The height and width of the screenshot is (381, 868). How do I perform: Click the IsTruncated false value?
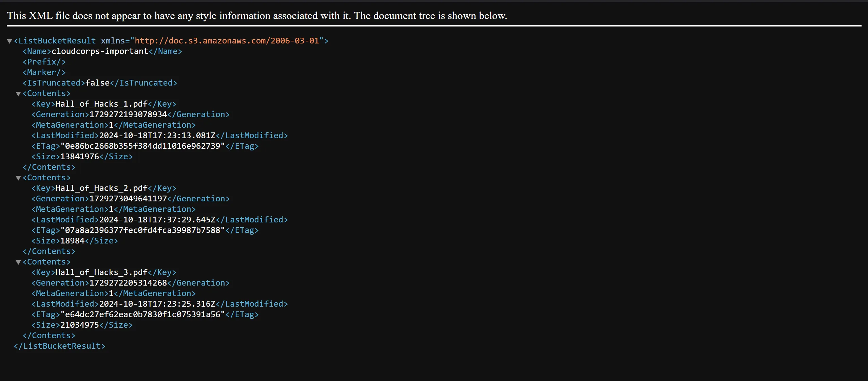pyautogui.click(x=97, y=83)
